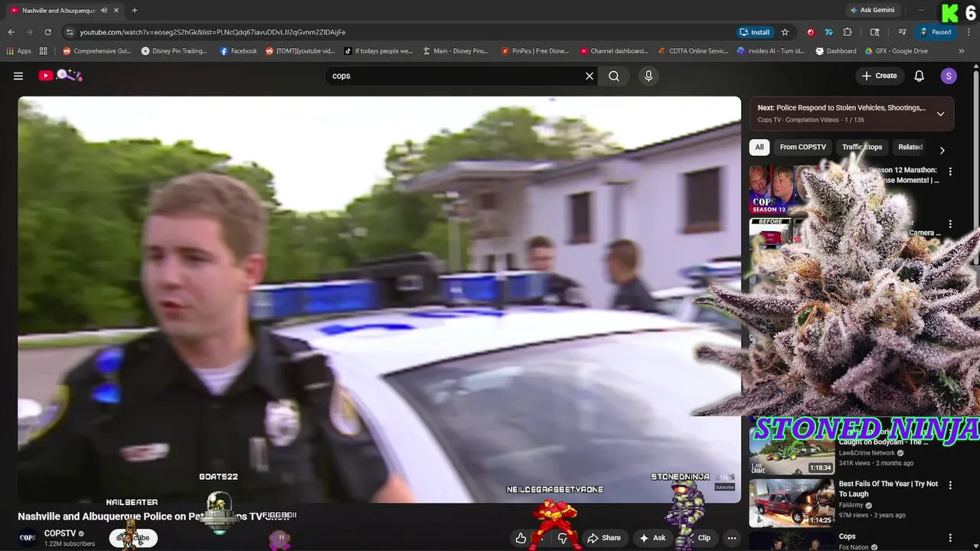Subscribe to the COPSTV channel
Viewport: 980px width, 551px height.
(133, 538)
